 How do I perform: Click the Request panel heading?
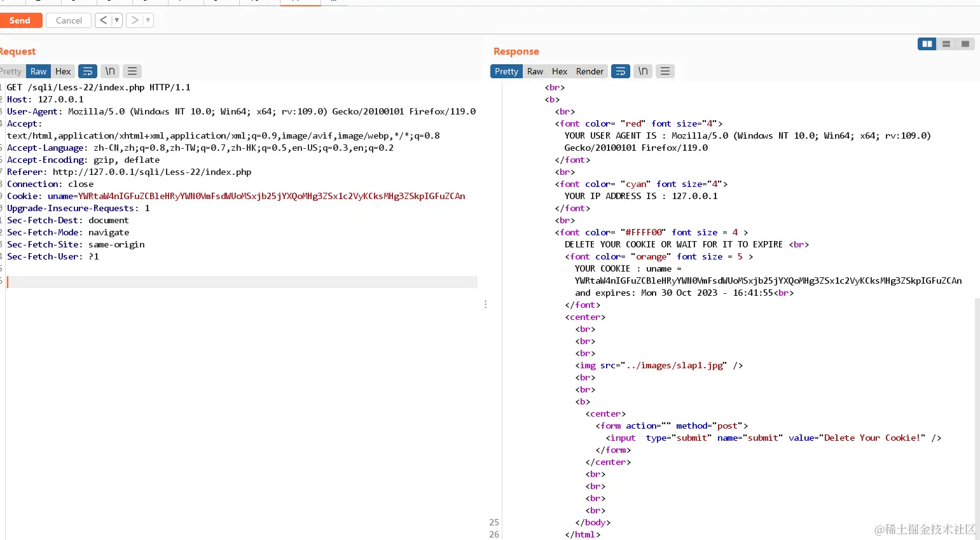click(18, 52)
